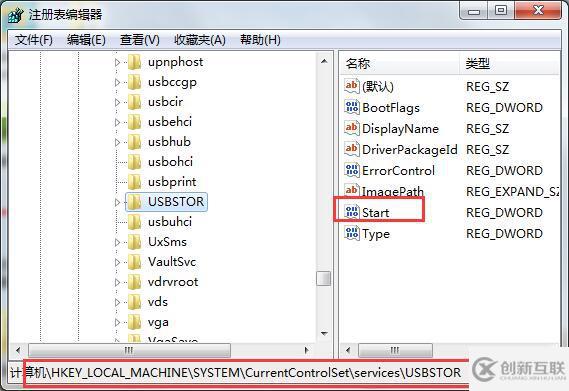Click the 名称 column header

pyautogui.click(x=400, y=64)
